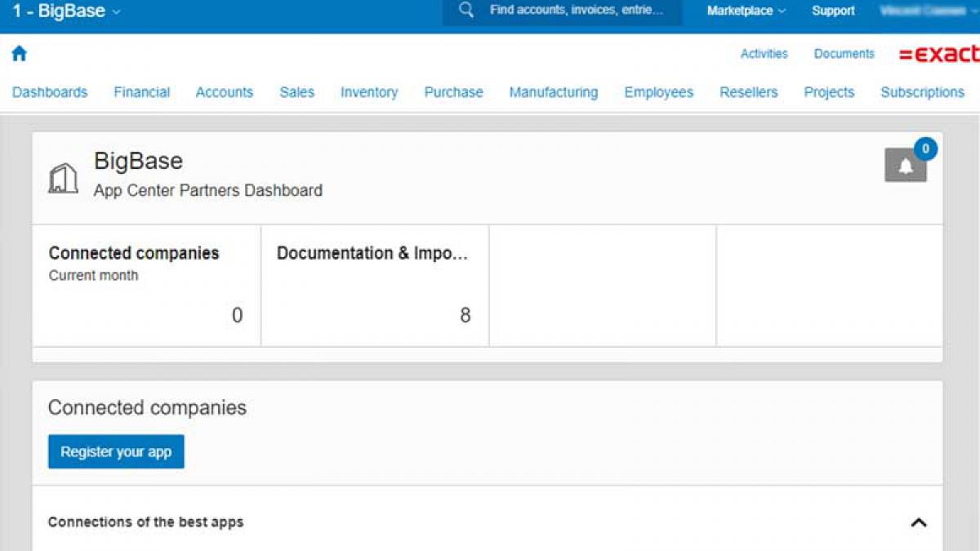Click the App Center Partners Dashboard subtitle

point(208,190)
